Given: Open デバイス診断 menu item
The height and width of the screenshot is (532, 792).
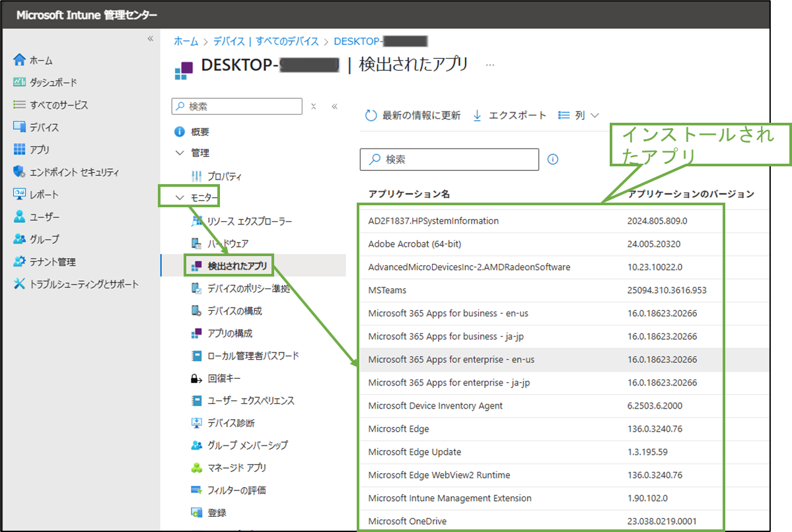Looking at the screenshot, I should (231, 422).
